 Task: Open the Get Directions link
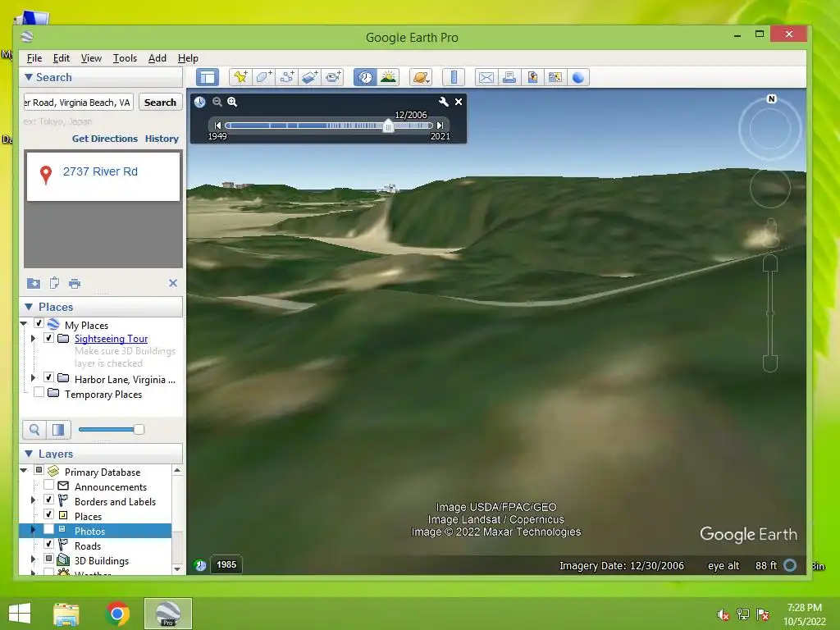(x=105, y=139)
